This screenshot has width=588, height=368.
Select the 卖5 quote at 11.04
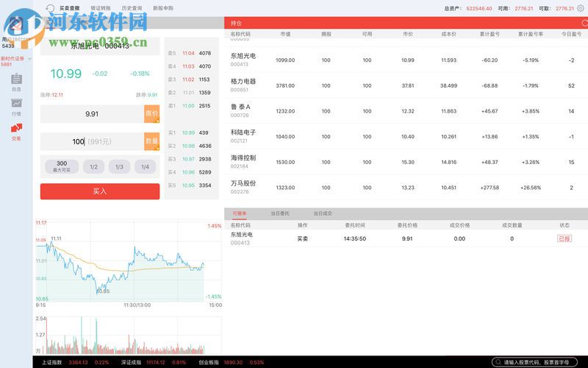(x=190, y=53)
